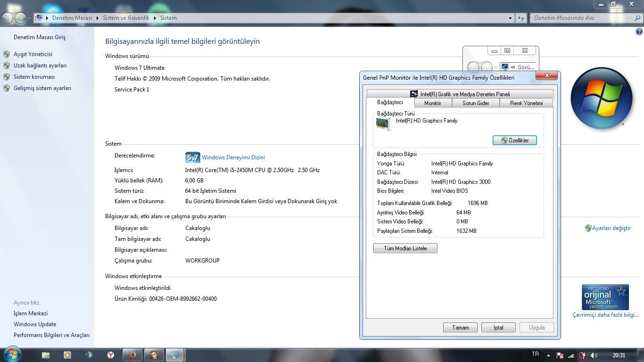This screenshot has width=644, height=362.
Task: Click the search magnifier icon
Action: pos(637,18)
